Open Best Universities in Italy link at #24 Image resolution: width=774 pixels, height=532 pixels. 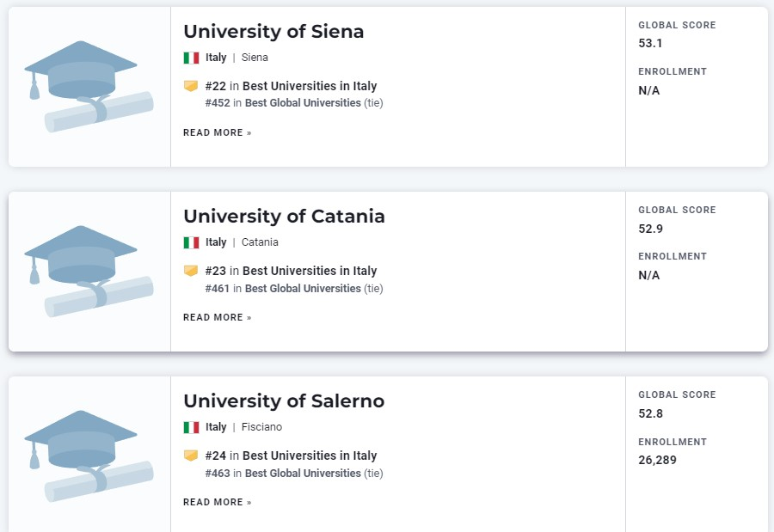coord(310,456)
